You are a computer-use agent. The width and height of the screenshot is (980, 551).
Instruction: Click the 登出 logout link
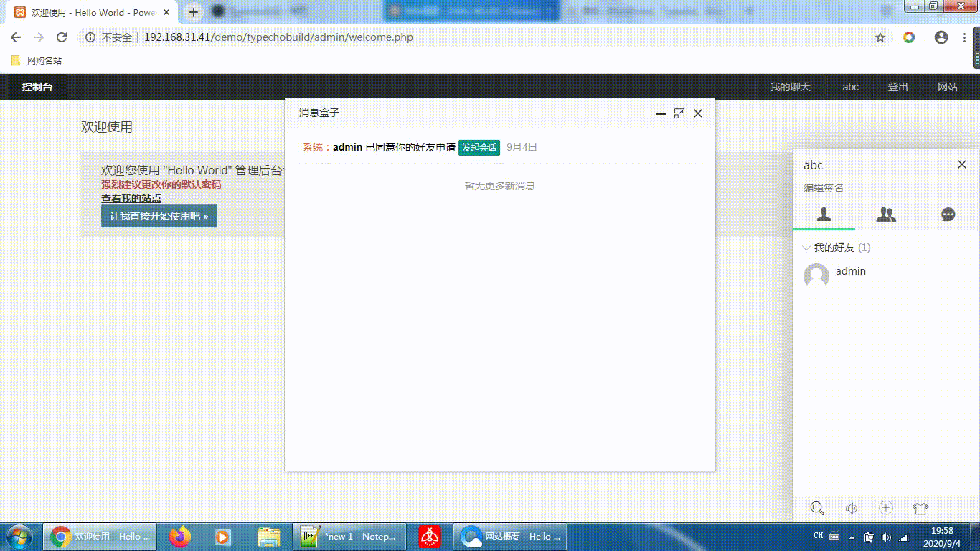point(897,87)
